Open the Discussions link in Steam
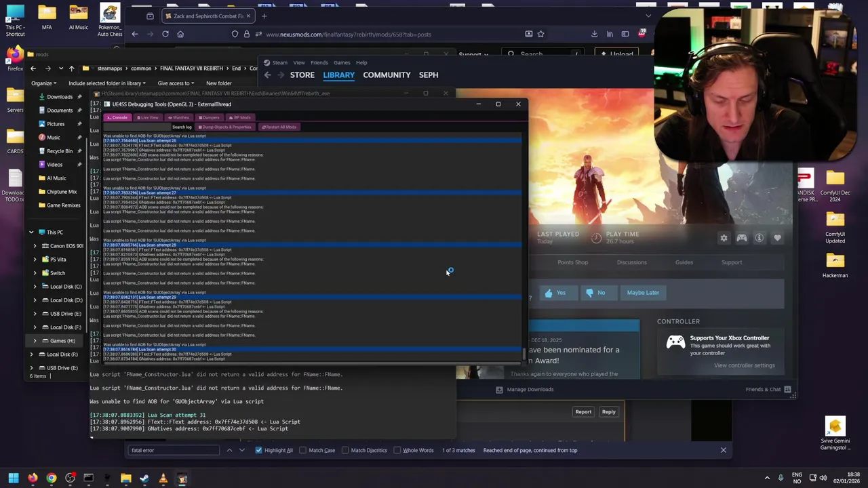The height and width of the screenshot is (488, 868). (631, 262)
